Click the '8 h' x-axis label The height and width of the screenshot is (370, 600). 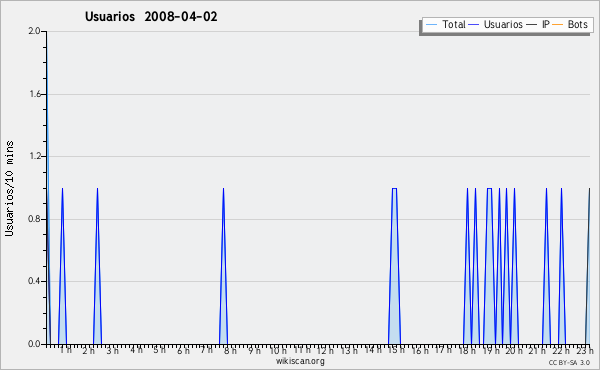tap(230, 350)
